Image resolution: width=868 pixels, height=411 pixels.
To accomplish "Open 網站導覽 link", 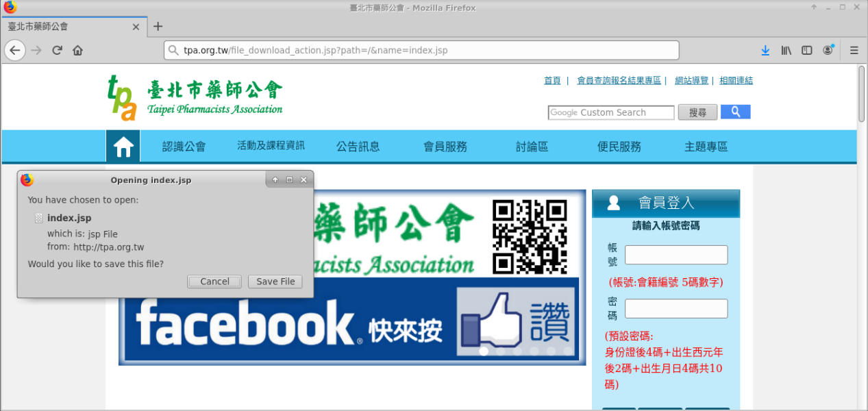I will (692, 81).
